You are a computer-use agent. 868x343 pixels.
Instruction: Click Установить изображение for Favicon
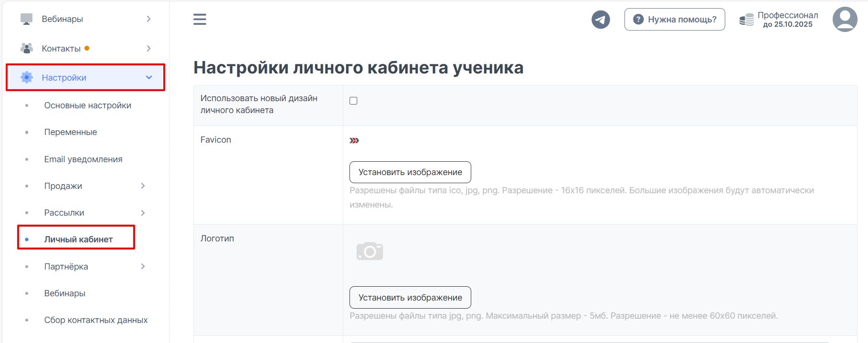(410, 172)
